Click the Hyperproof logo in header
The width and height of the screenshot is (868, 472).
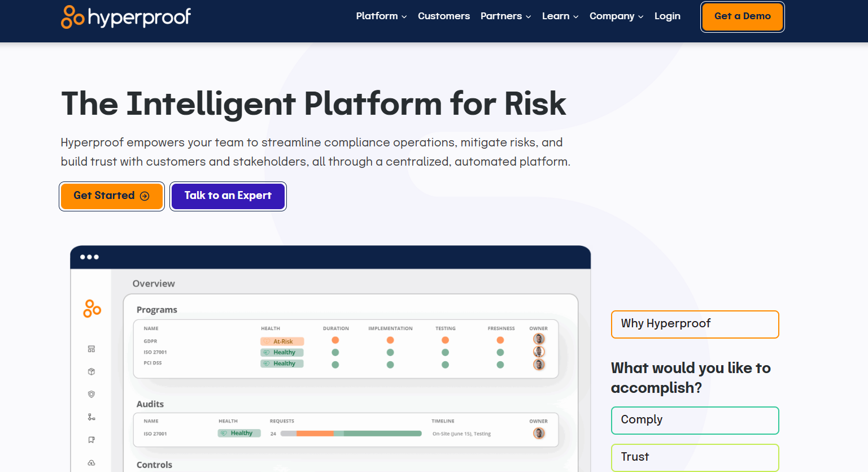(x=126, y=17)
